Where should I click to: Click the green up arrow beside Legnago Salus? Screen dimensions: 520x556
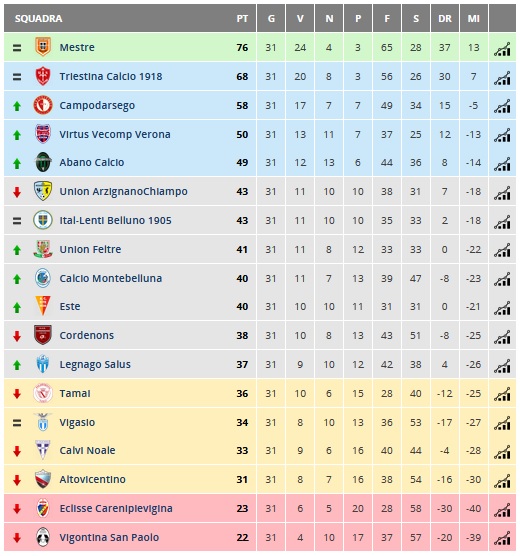17,365
